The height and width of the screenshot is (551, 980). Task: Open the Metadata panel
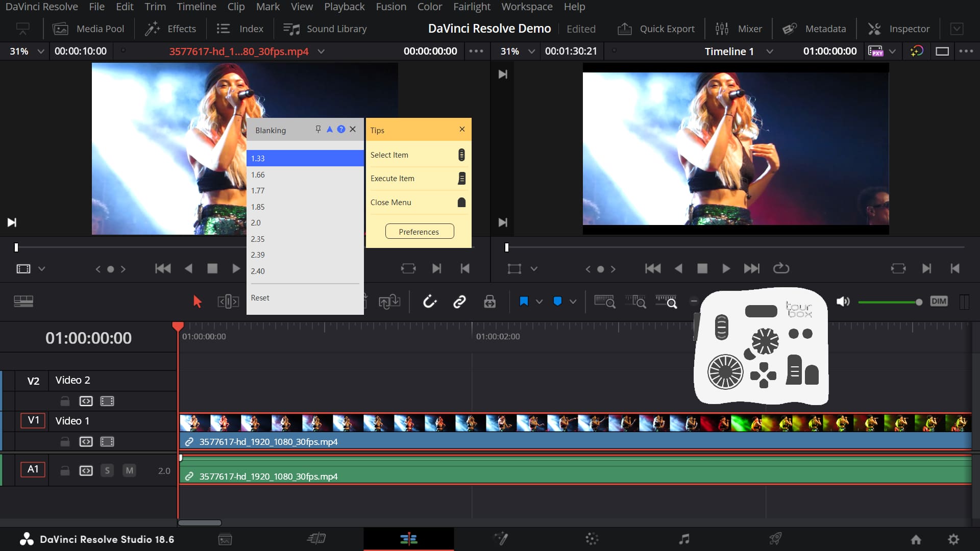814,29
